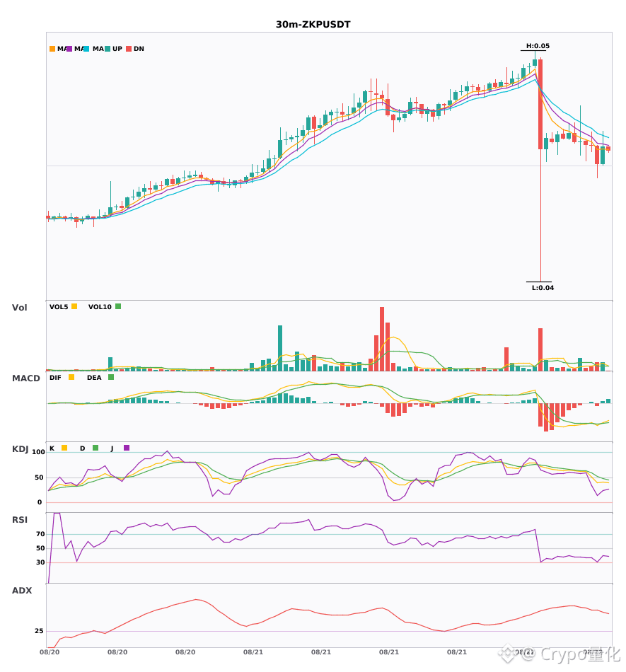Click the KDJ 0 axis label
The image size is (626, 672).
point(40,502)
